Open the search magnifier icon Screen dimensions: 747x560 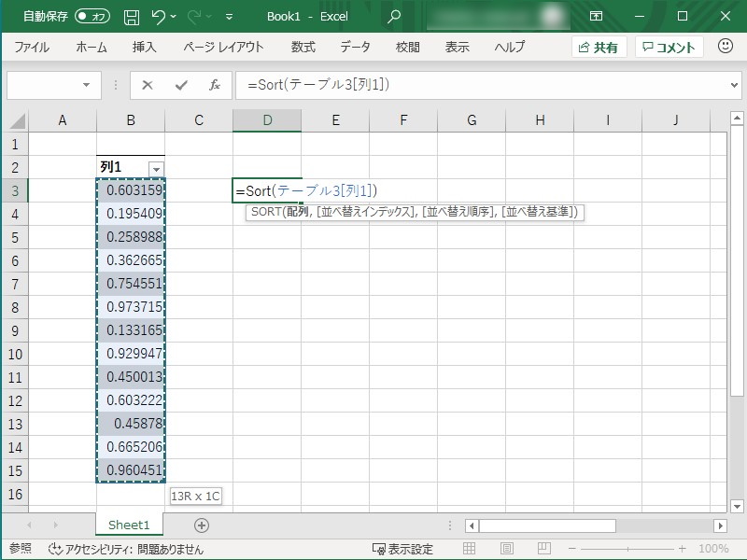(x=393, y=17)
